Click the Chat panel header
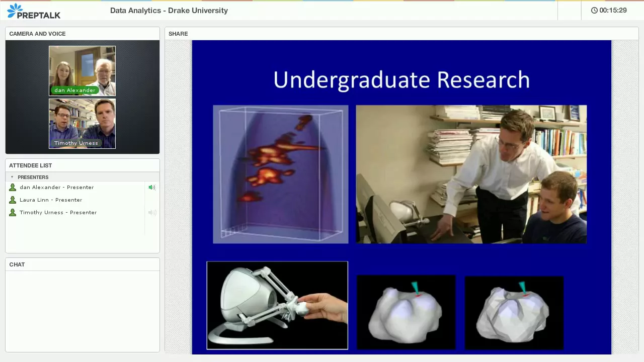 point(83,264)
